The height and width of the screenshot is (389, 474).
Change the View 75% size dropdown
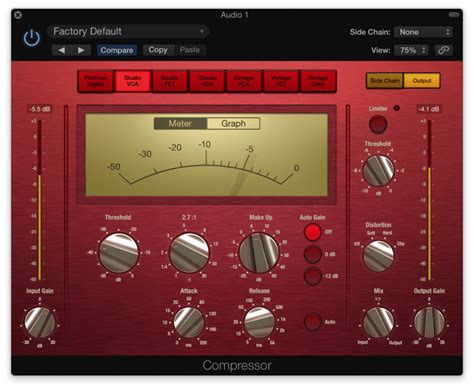tap(411, 50)
